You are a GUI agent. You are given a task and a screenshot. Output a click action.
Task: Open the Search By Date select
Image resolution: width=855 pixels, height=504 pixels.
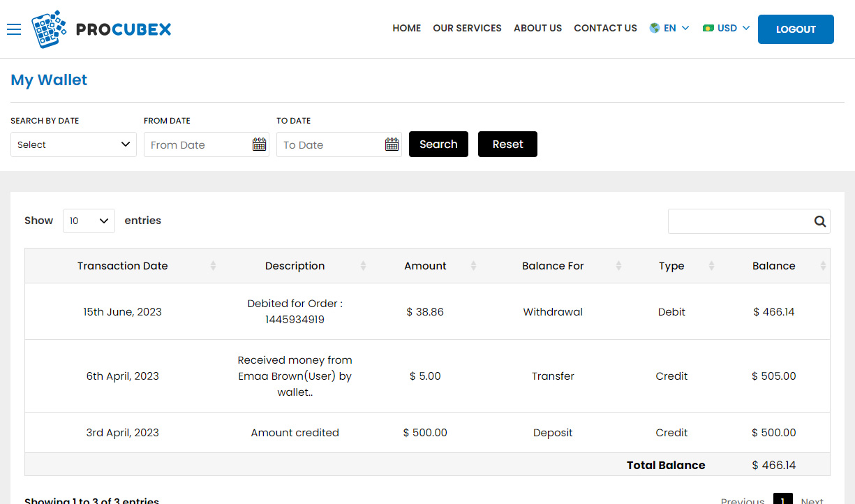[x=73, y=144]
